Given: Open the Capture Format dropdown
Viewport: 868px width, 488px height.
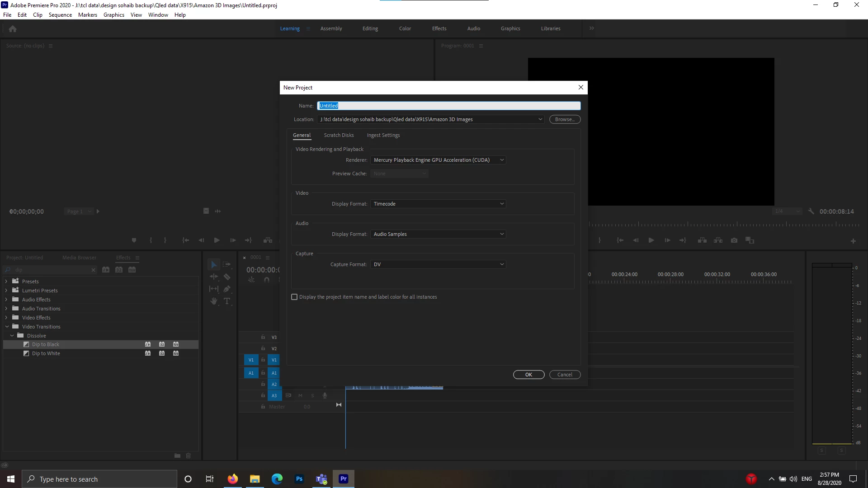Looking at the screenshot, I should click(x=438, y=264).
